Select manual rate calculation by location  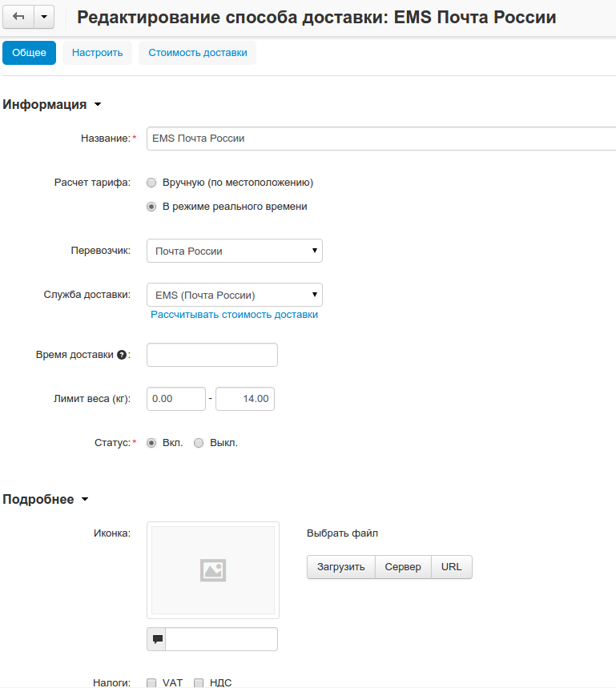click(x=151, y=183)
